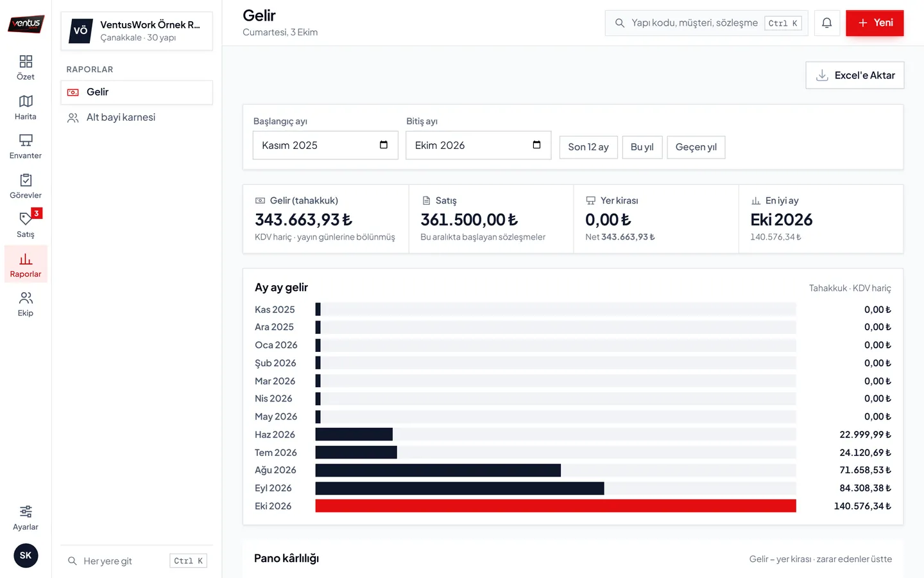The width and height of the screenshot is (924, 578).
Task: Click the Ay ay gelir heading
Action: click(281, 288)
